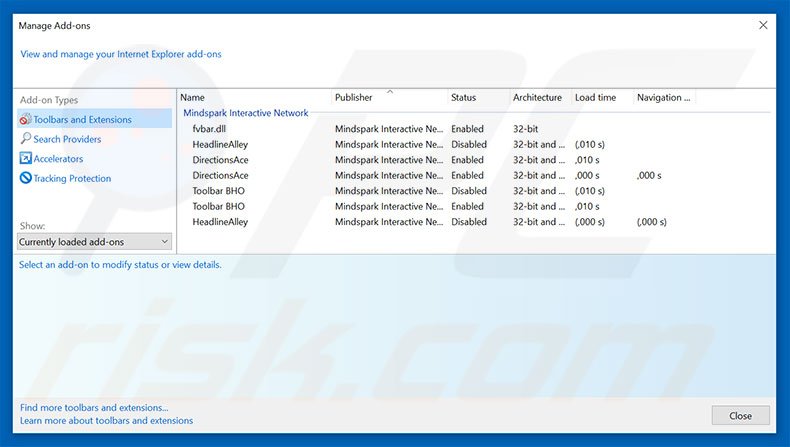Screen dimensions: 790x447
Task: Click the Tracking Protection icon
Action: point(25,178)
